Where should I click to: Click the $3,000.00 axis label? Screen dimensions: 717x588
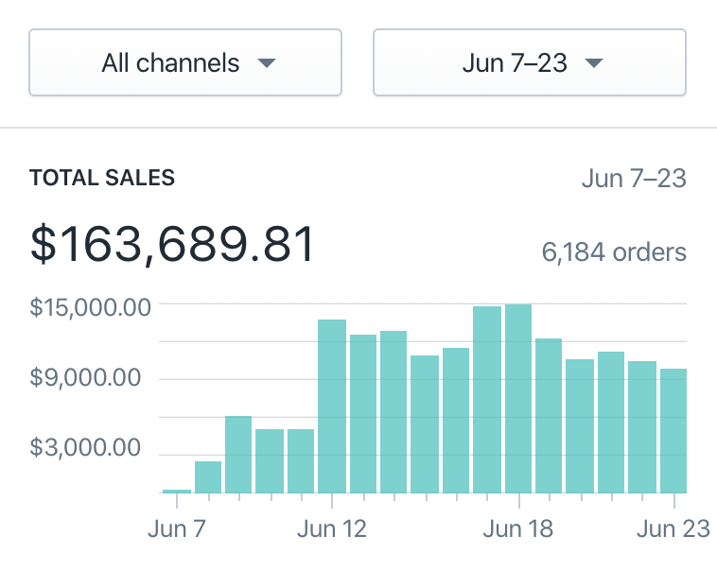(85, 447)
